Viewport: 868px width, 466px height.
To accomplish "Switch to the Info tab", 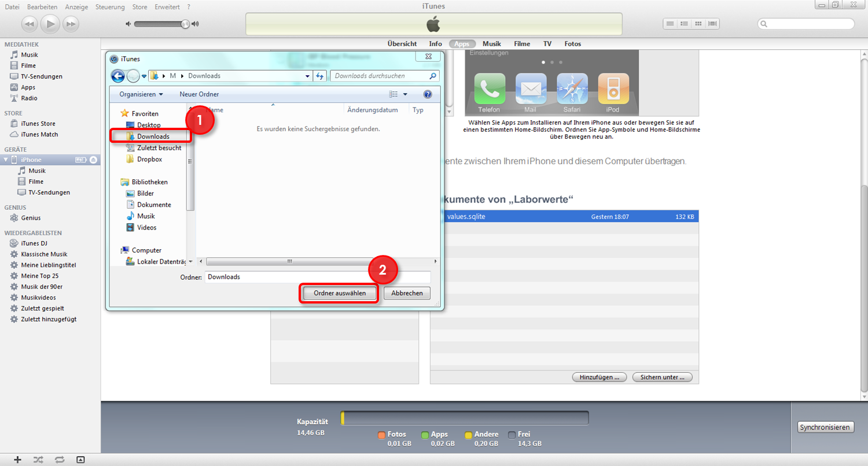I will pyautogui.click(x=436, y=44).
